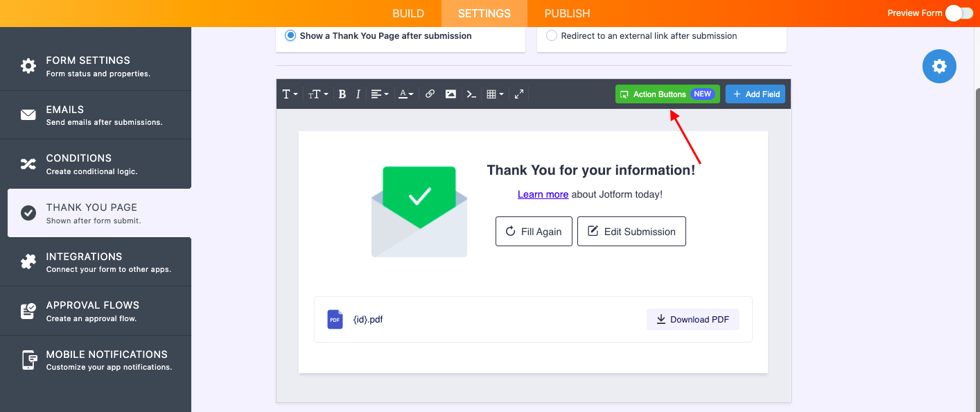This screenshot has width=980, height=412.
Task: Click the insert image icon
Action: coord(450,94)
